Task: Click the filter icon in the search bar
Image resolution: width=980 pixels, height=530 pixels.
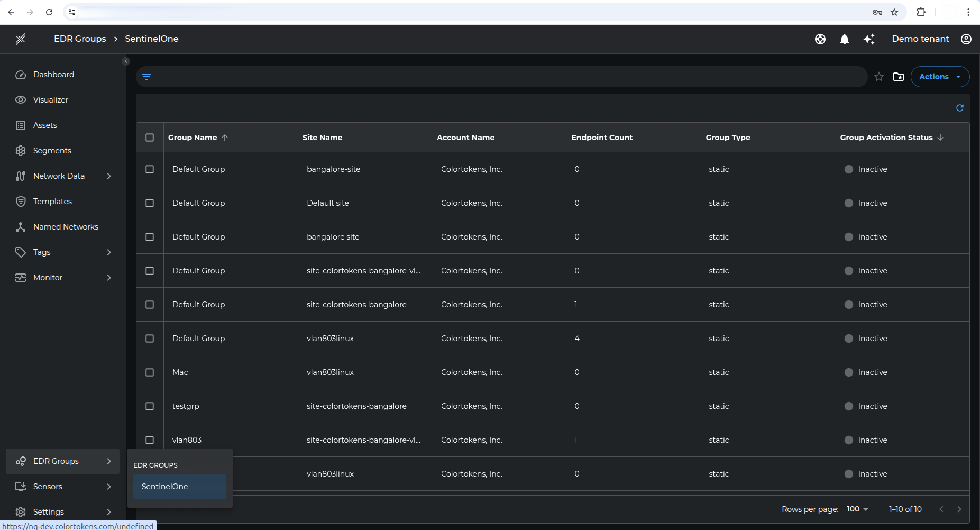Action: pyautogui.click(x=146, y=77)
